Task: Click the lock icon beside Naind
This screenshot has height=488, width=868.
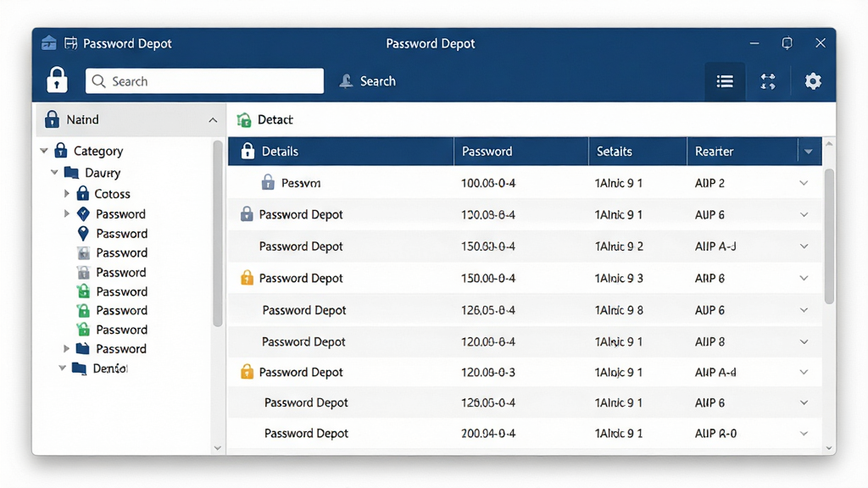Action: pos(52,119)
